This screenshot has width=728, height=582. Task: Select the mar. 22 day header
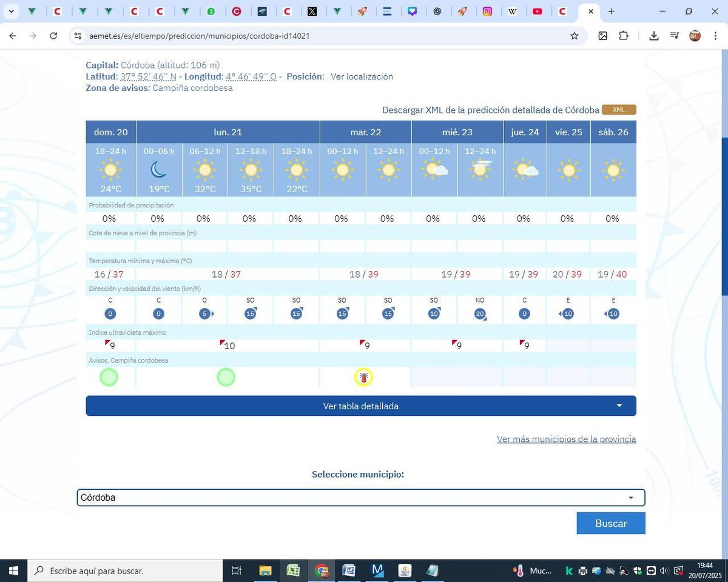coord(366,132)
